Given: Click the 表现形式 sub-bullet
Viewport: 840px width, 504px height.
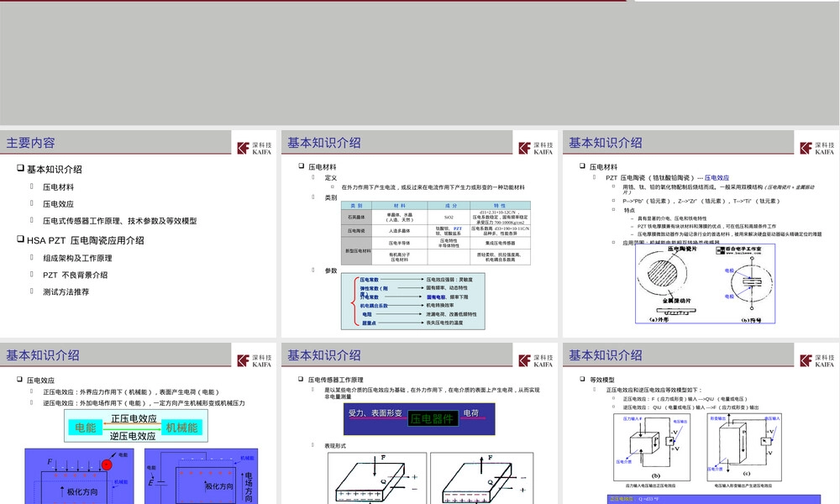Looking at the screenshot, I should pos(335,445).
